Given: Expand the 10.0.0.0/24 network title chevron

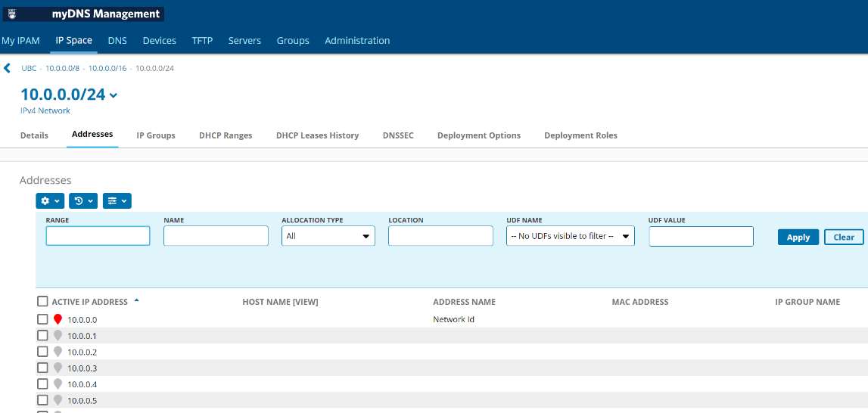Looking at the screenshot, I should tap(114, 95).
